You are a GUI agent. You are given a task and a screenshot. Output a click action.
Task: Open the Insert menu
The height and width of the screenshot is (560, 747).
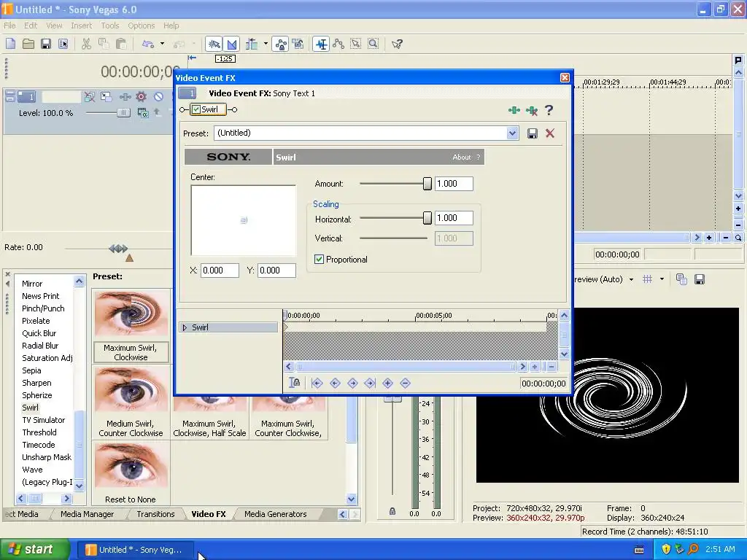(x=82, y=26)
